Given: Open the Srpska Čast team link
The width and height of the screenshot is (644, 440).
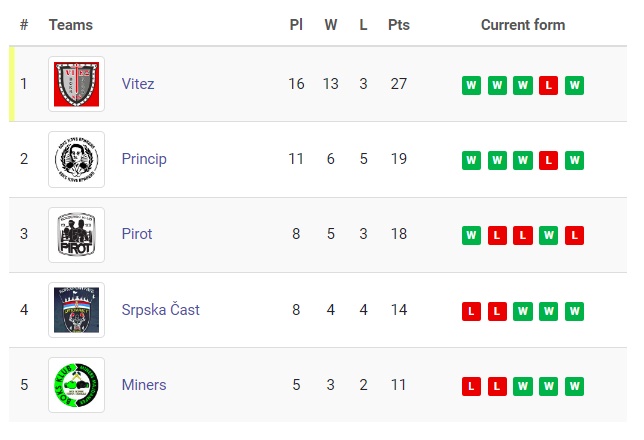Looking at the screenshot, I should 161,309.
